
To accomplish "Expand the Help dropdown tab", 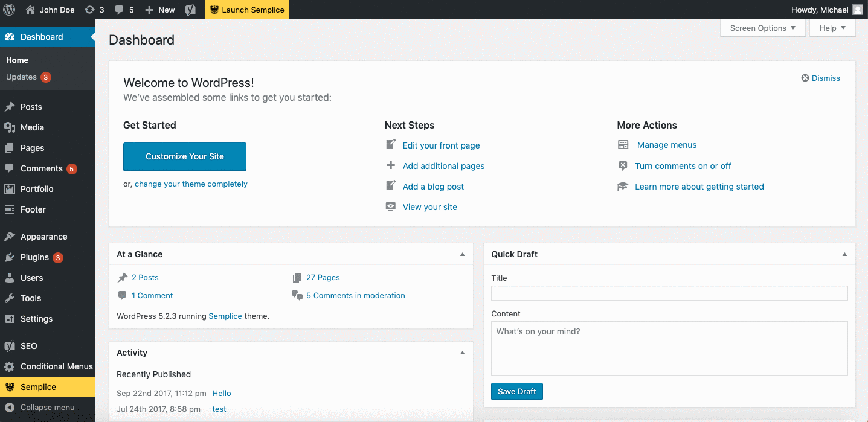I will coord(832,28).
